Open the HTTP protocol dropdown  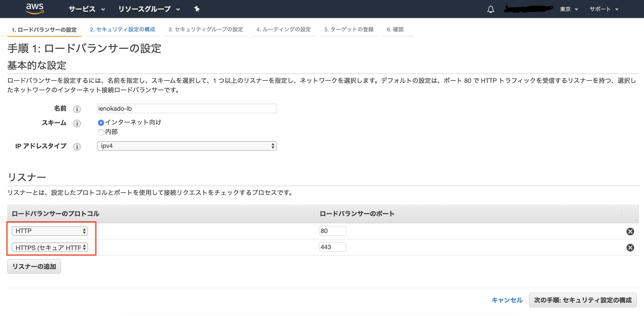[50, 231]
